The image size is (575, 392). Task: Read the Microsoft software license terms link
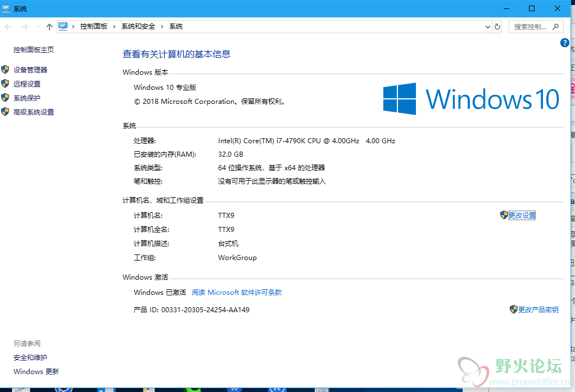point(237,293)
